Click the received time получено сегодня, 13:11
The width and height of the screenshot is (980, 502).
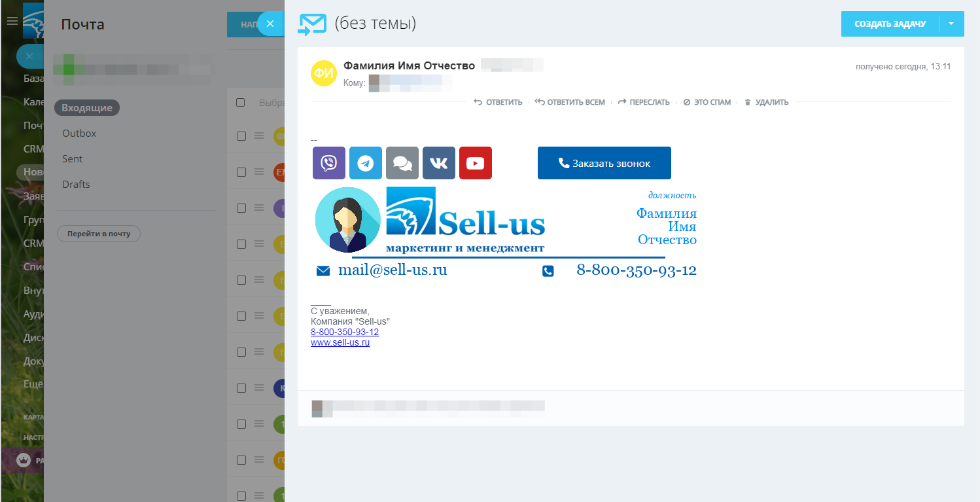(x=903, y=67)
